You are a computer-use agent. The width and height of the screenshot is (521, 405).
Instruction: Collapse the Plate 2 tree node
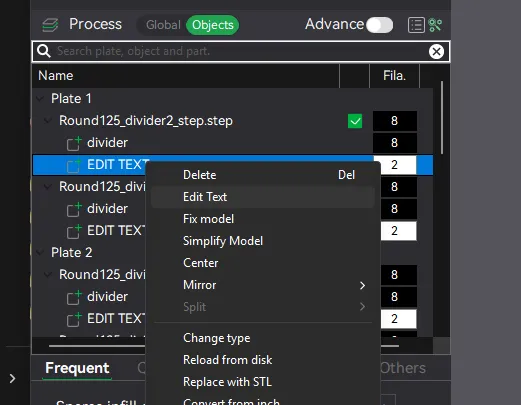[40, 253]
